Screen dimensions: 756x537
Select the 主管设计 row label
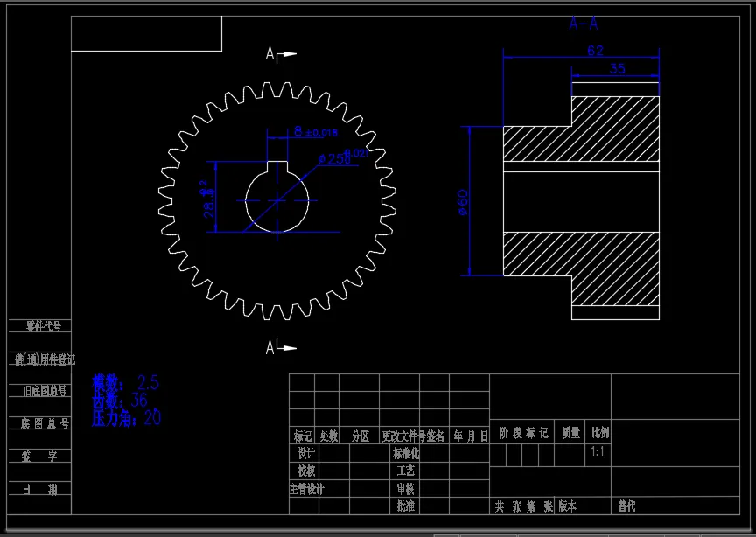(x=306, y=489)
